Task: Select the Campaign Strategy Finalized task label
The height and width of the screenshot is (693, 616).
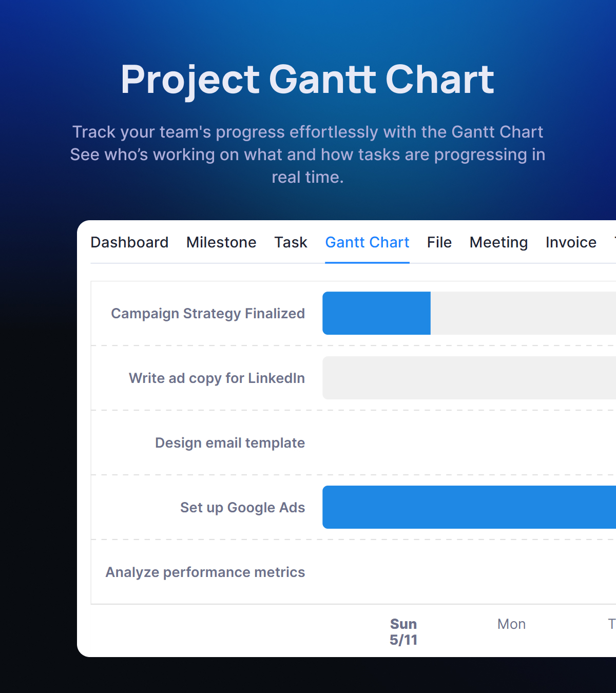Action: click(207, 314)
